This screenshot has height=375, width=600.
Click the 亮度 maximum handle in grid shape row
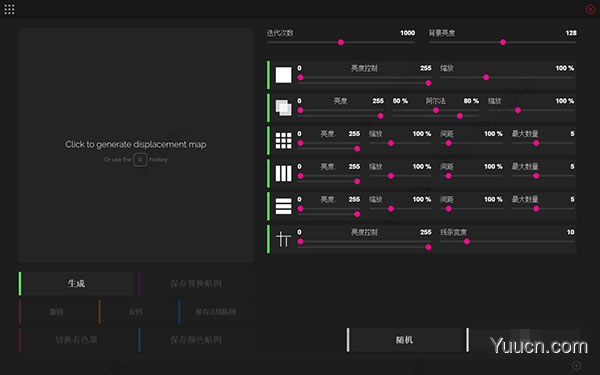pos(357,149)
